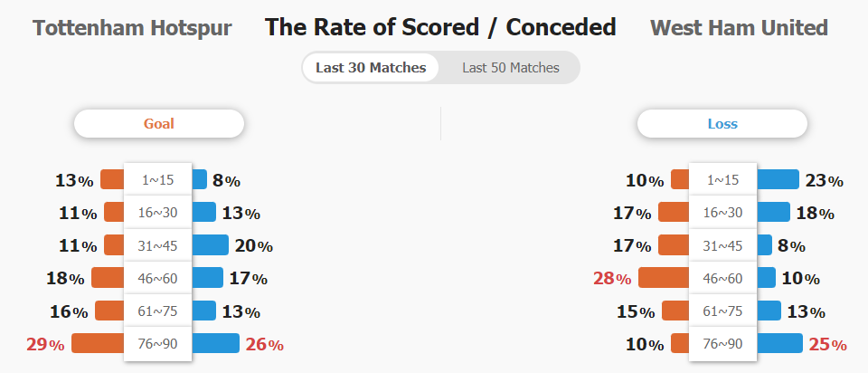Viewport: 868px width, 373px height.
Task: Click the blue 25% bar in Loss chart
Action: 779,343
